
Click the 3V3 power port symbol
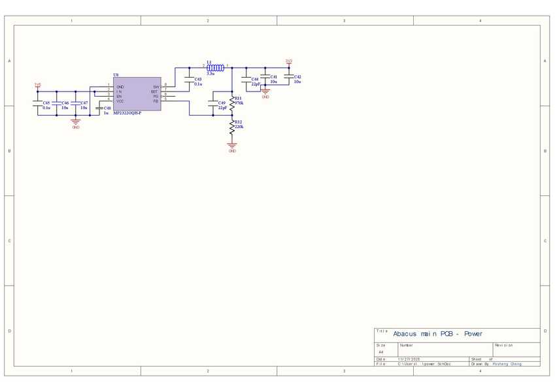pos(288,63)
